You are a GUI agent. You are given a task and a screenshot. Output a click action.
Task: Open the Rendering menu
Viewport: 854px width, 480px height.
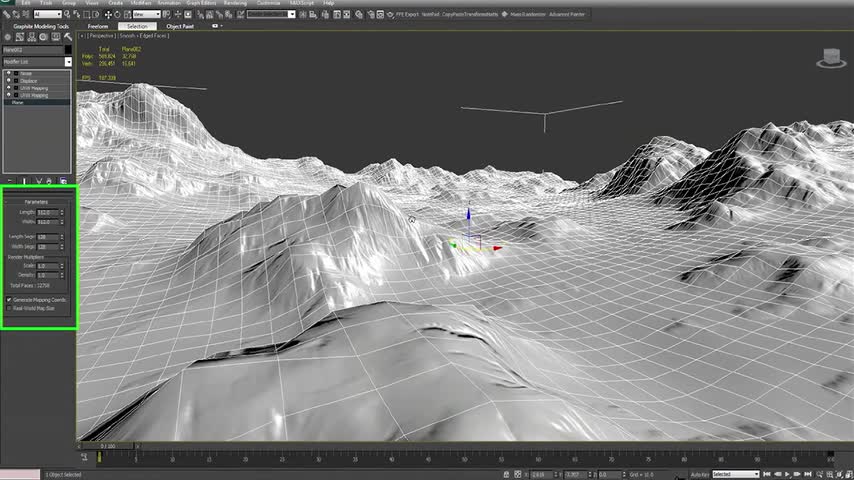pos(234,3)
